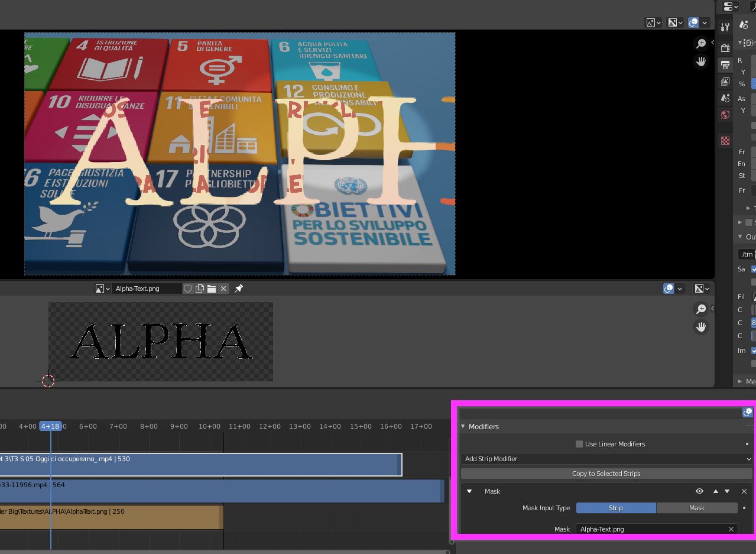Remove the Mask modifier
This screenshot has height=554, width=756.
pos(744,491)
